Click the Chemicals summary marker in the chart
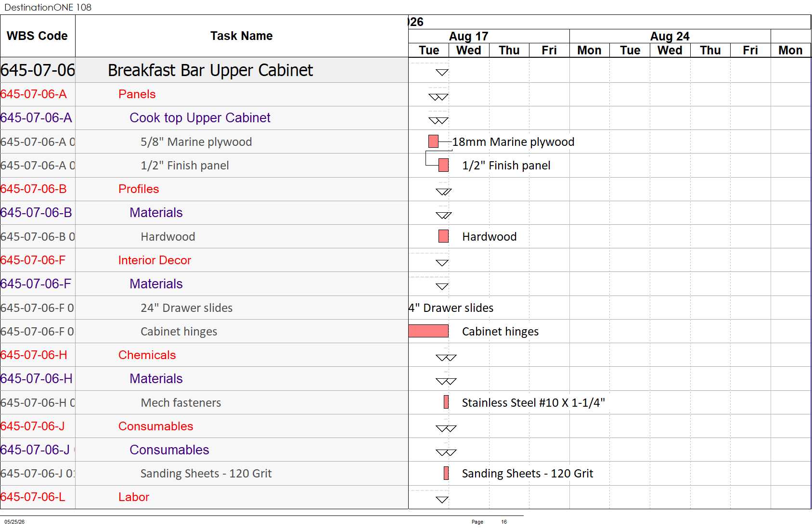 click(x=446, y=358)
